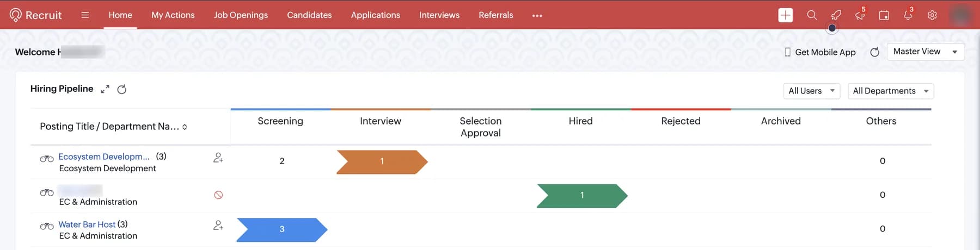Click the Interview column header
The image size is (980, 250).
tap(381, 121)
